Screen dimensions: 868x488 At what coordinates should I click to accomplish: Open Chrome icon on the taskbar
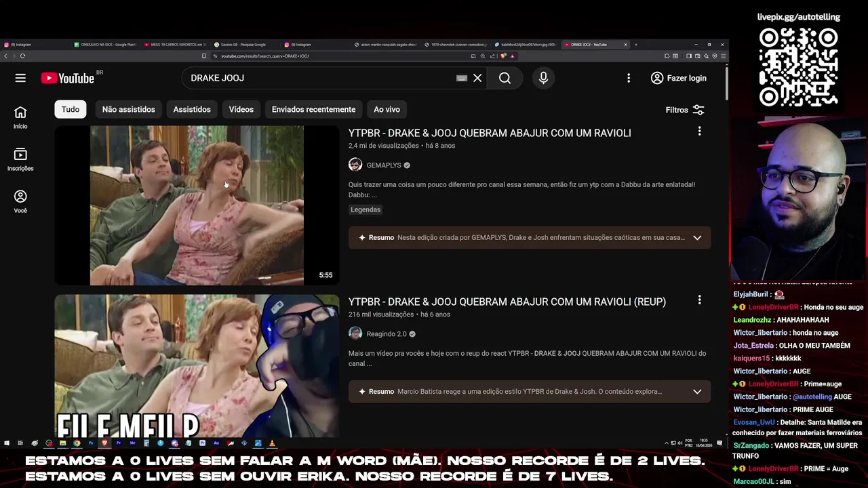tap(77, 443)
